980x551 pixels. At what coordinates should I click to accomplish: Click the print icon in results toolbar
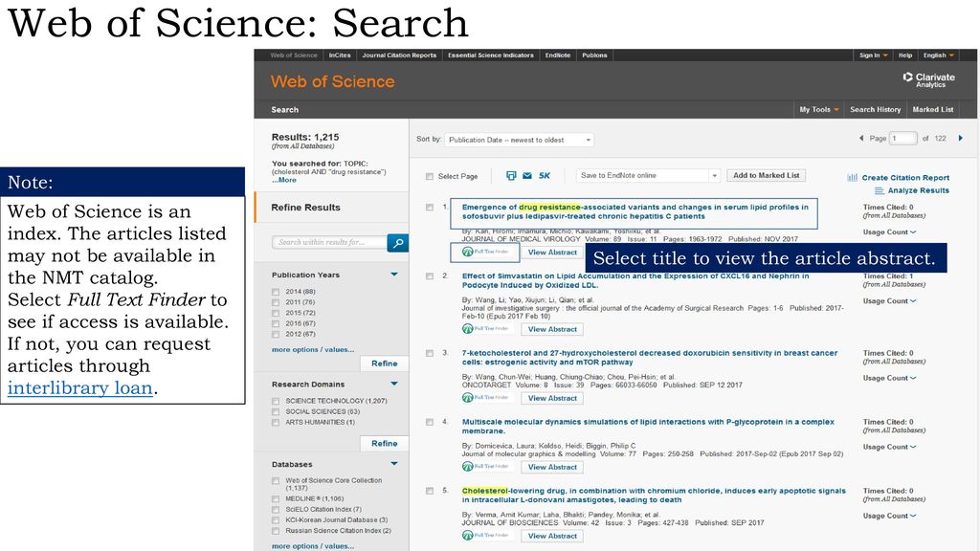511,176
